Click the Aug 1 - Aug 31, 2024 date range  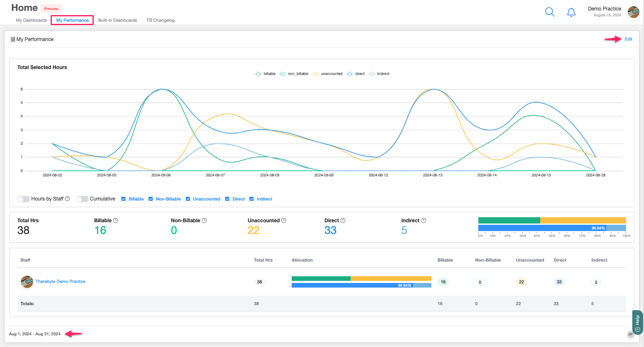(x=35, y=334)
